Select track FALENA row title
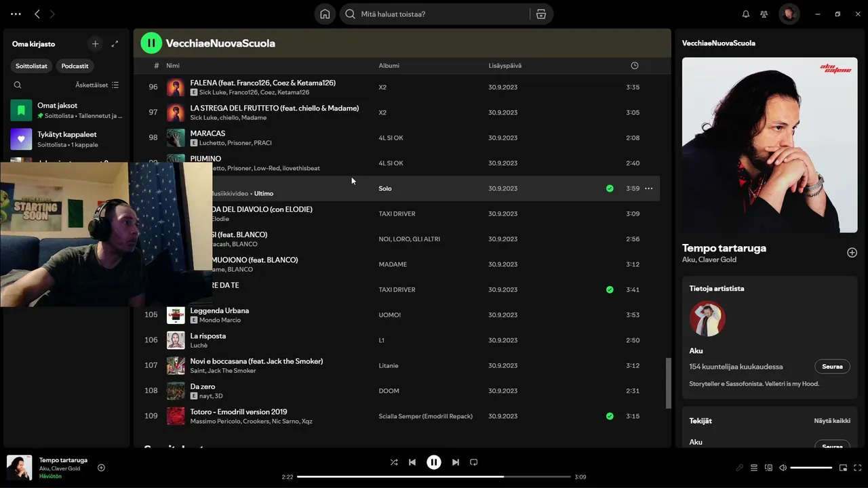The image size is (868, 488). pyautogui.click(x=262, y=83)
